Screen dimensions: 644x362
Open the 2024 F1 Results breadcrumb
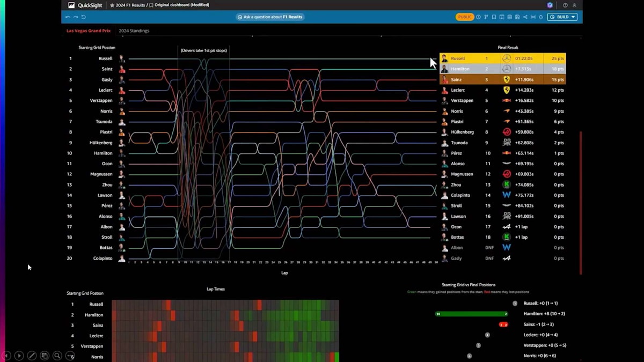tap(131, 5)
